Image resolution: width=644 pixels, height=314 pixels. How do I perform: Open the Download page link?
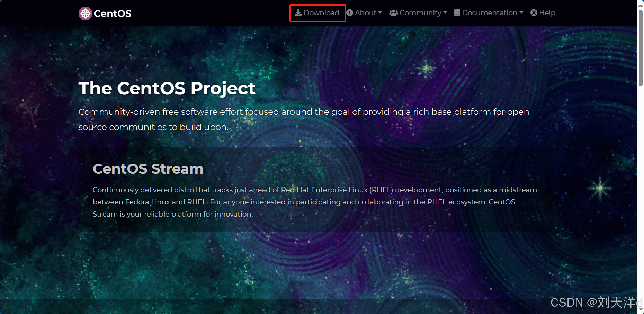[x=317, y=13]
